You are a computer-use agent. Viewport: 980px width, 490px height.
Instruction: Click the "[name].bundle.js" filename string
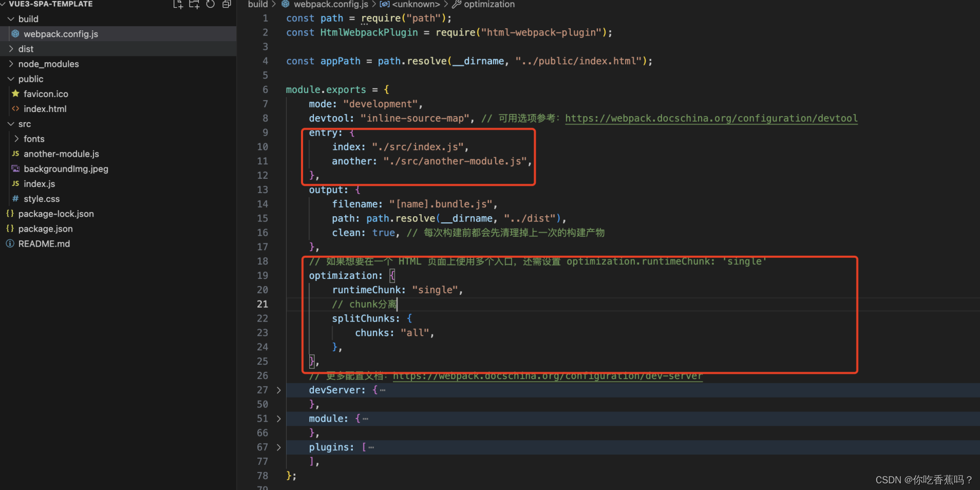[441, 204]
